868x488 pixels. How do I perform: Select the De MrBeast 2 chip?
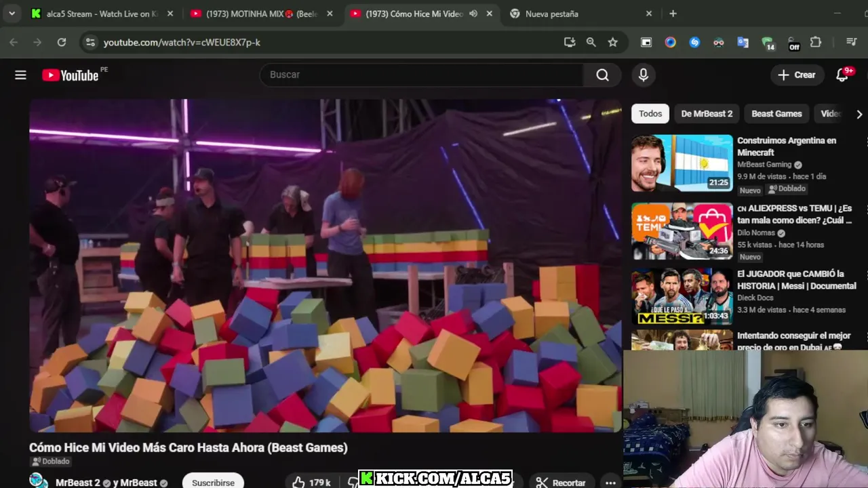point(707,114)
